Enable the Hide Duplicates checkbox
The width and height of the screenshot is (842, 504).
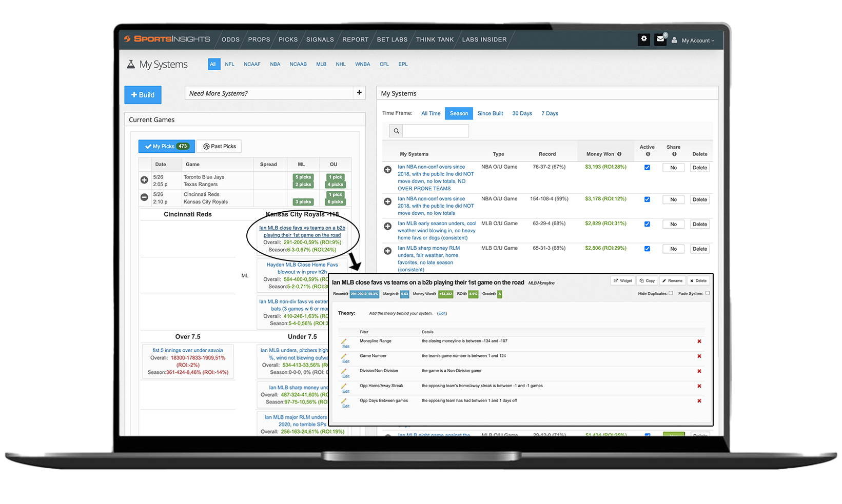pyautogui.click(x=671, y=294)
